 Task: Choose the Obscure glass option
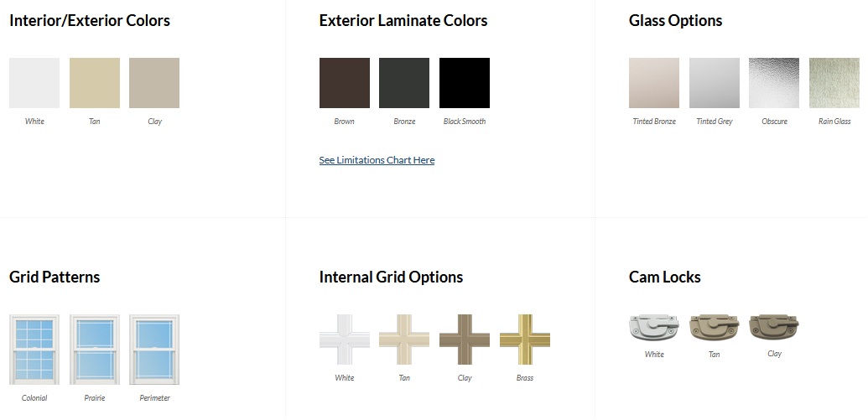[774, 83]
